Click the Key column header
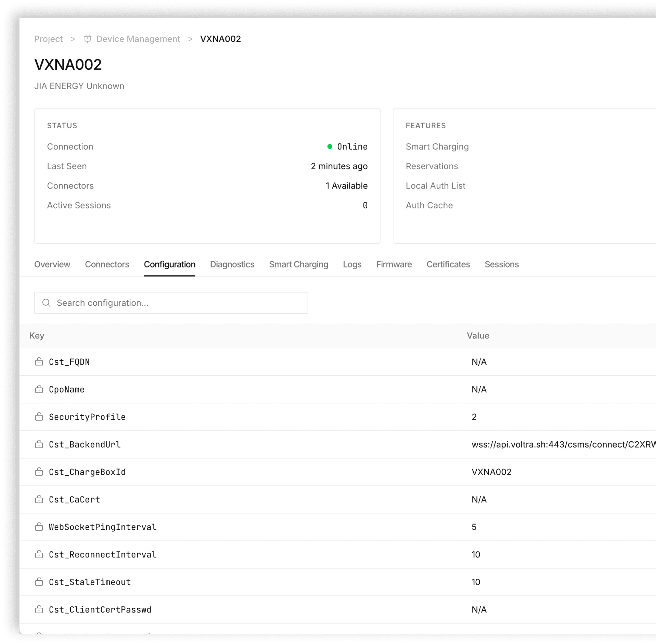Screen dimensions: 656x644 37,336
